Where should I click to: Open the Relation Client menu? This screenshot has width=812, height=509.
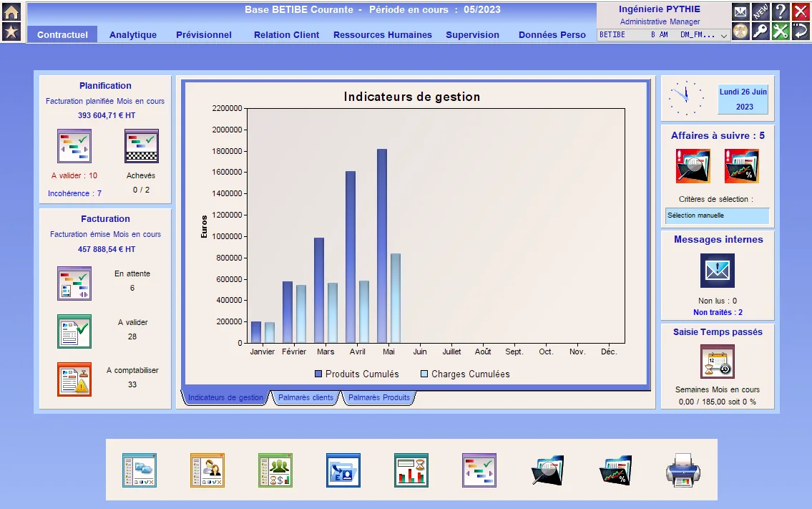pos(286,35)
